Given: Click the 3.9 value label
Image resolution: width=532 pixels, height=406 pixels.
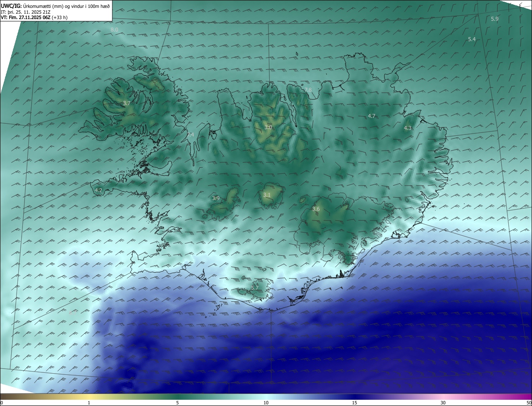Looking at the screenshot, I should [216, 198].
